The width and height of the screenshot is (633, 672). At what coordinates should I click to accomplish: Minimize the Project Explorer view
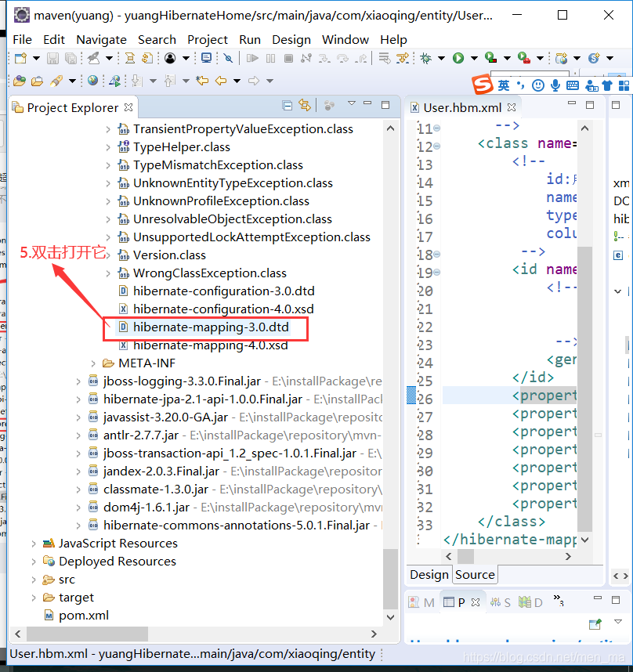click(367, 103)
